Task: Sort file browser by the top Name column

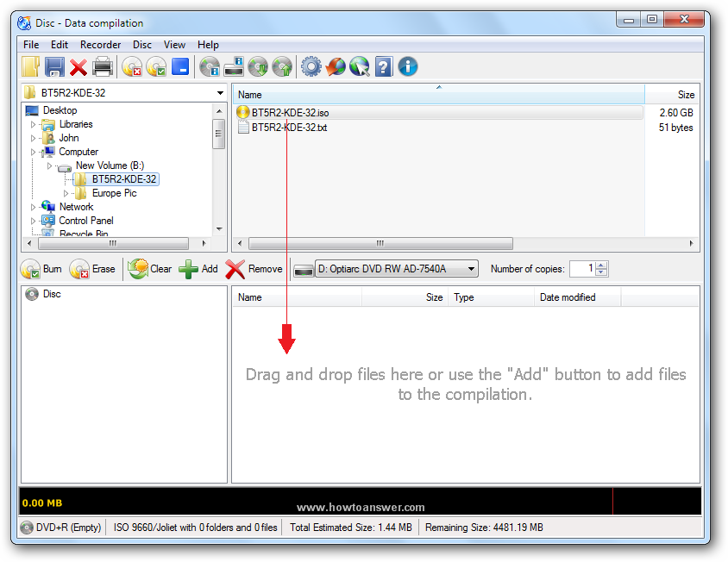Action: tap(438, 95)
